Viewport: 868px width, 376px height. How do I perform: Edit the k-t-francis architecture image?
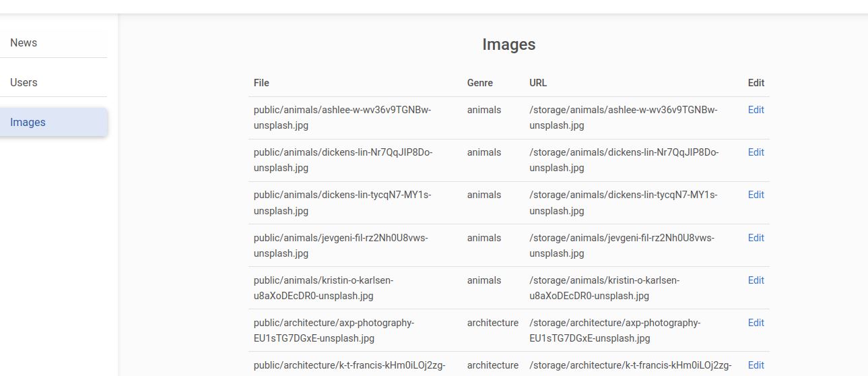(756, 365)
